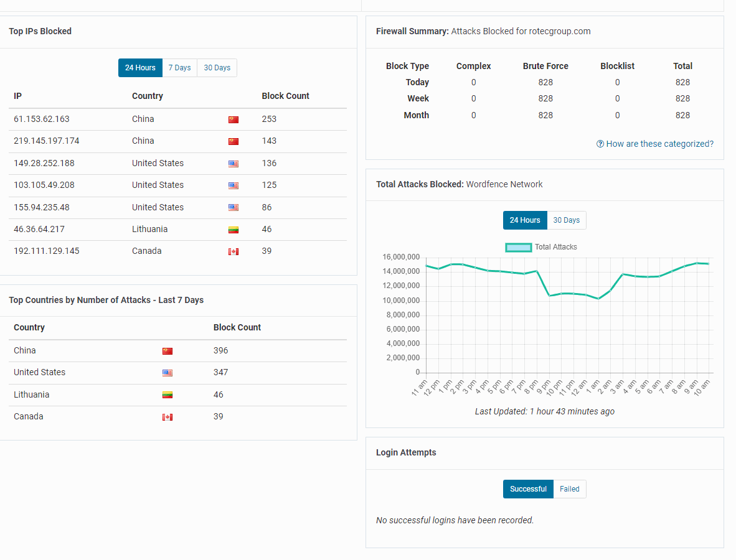Click US flag for IP 155.94.235.48

(234, 208)
